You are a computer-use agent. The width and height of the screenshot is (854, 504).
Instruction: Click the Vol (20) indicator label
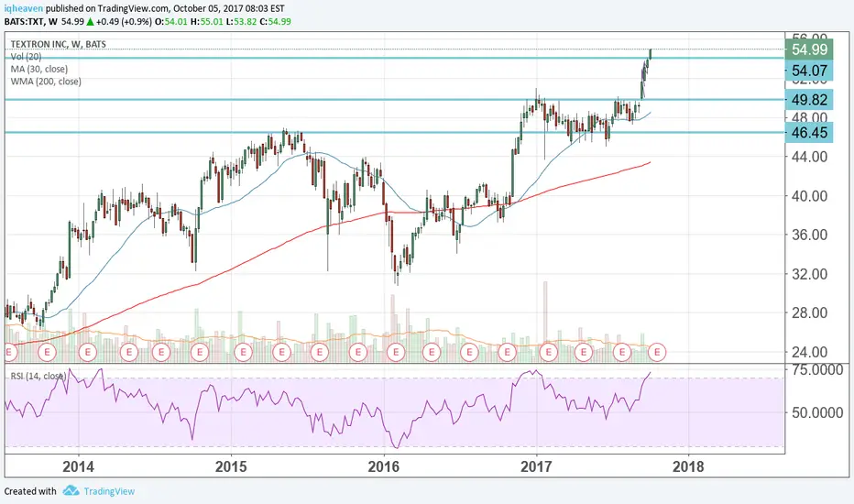tap(26, 57)
